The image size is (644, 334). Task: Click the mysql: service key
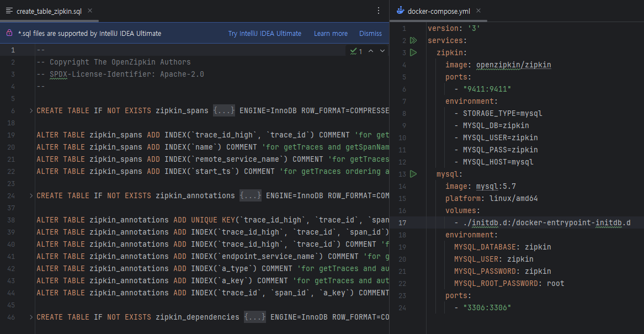point(449,174)
